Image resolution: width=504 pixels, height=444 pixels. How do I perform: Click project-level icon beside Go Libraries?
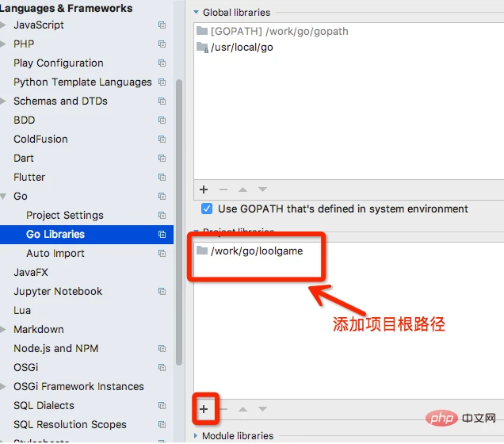pos(162,235)
